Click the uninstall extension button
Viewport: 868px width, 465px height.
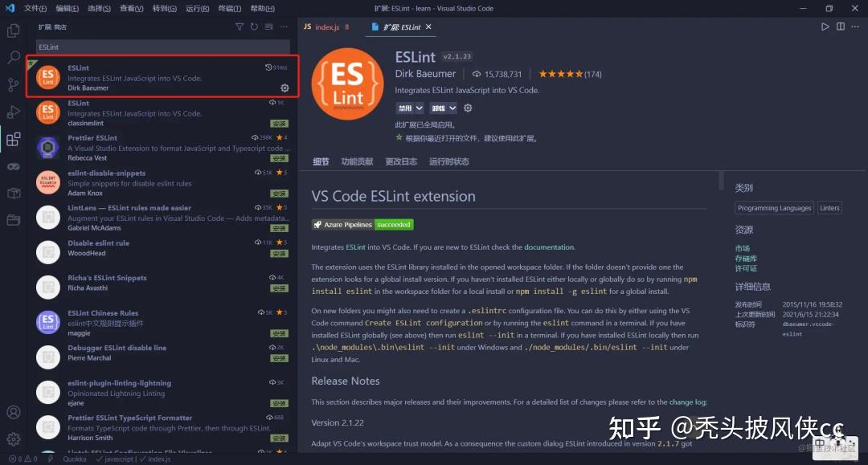coord(439,108)
